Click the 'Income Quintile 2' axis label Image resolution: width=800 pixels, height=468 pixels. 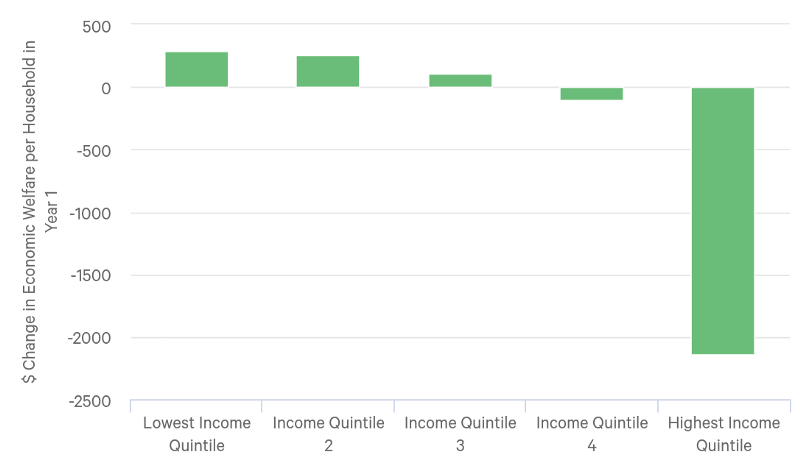[x=329, y=434]
